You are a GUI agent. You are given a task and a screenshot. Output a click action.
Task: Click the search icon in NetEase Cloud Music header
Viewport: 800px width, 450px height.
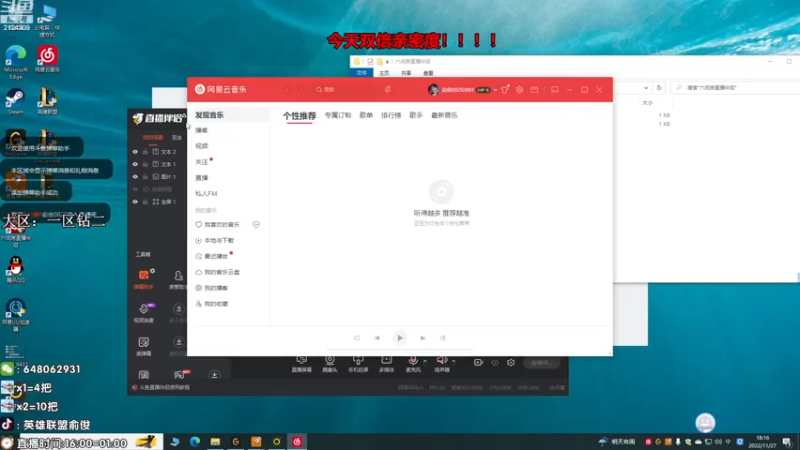pyautogui.click(x=319, y=90)
